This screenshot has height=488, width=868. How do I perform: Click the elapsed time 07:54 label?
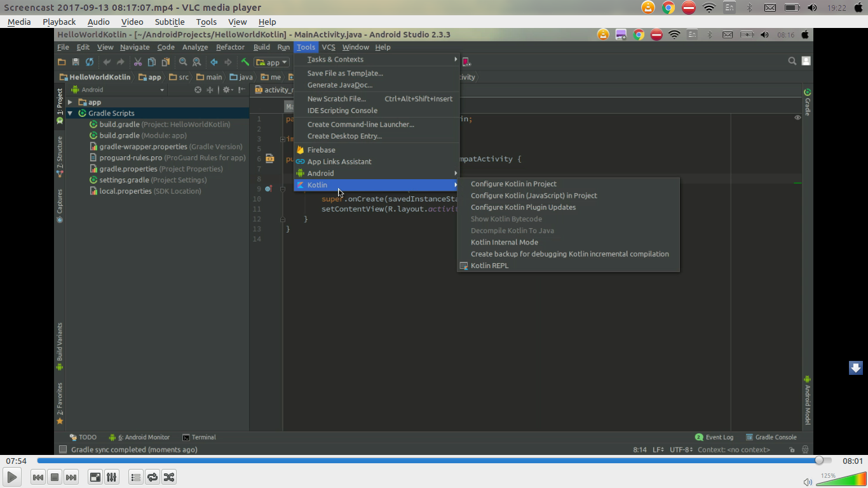17,461
